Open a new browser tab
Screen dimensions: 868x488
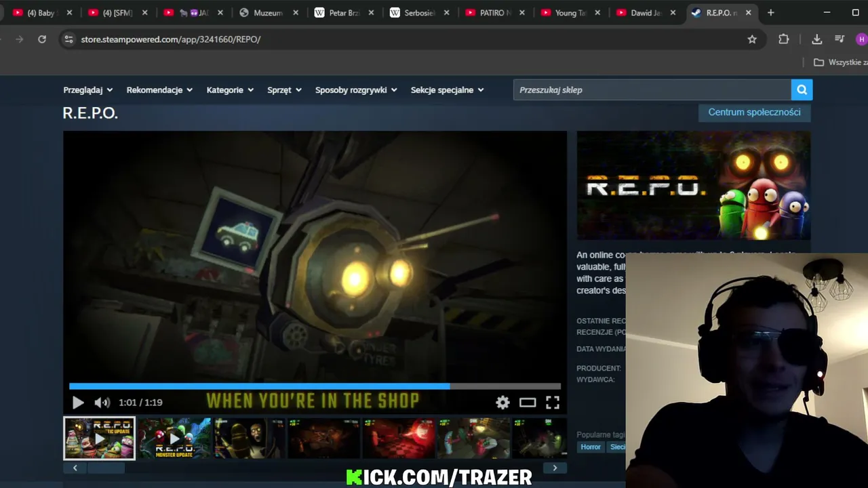pyautogui.click(x=771, y=13)
